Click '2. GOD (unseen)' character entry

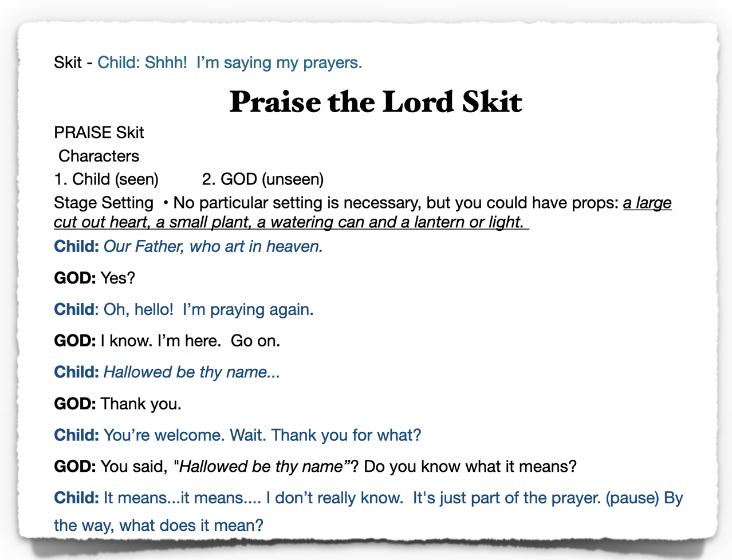(x=263, y=179)
